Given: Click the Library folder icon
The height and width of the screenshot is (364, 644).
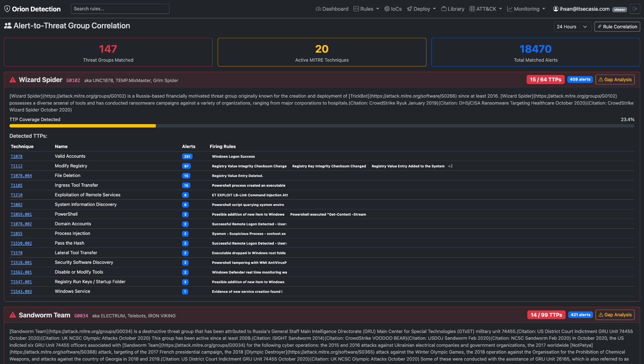Looking at the screenshot, I should [x=444, y=9].
